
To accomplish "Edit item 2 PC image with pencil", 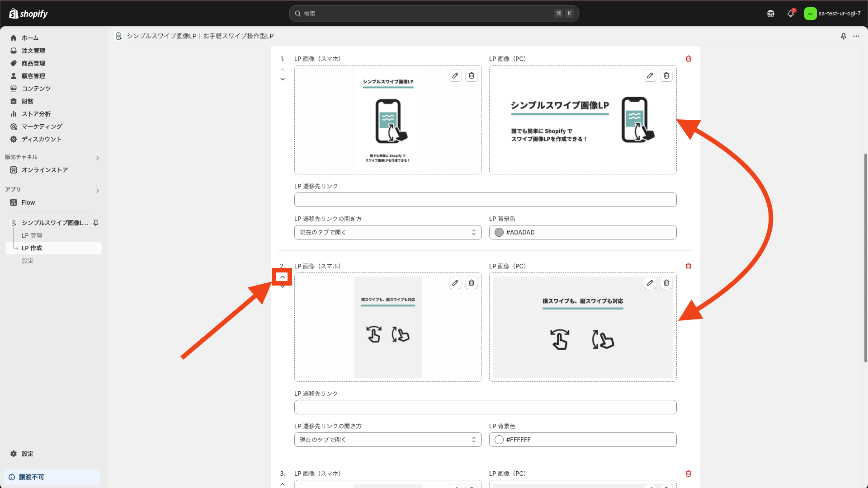I will tap(650, 283).
